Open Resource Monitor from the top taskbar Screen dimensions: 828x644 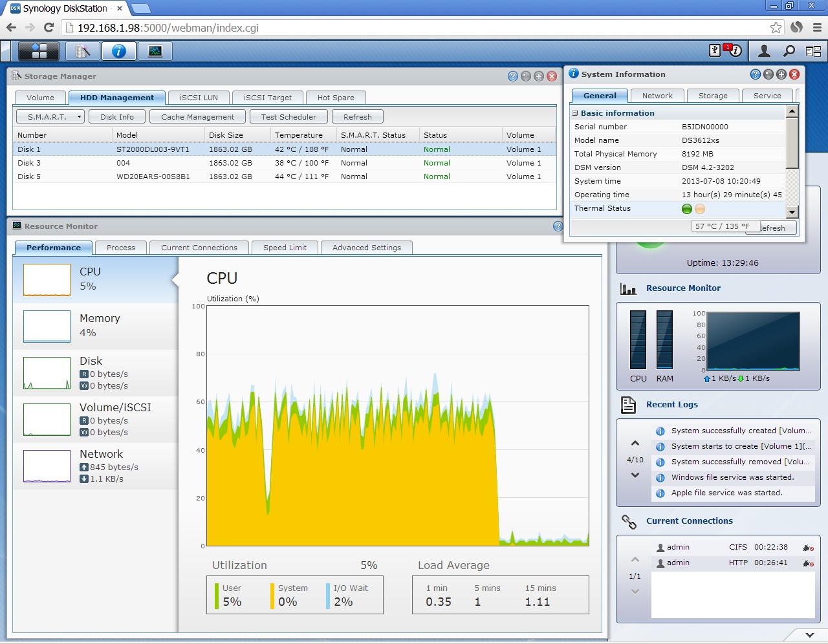pyautogui.click(x=154, y=50)
